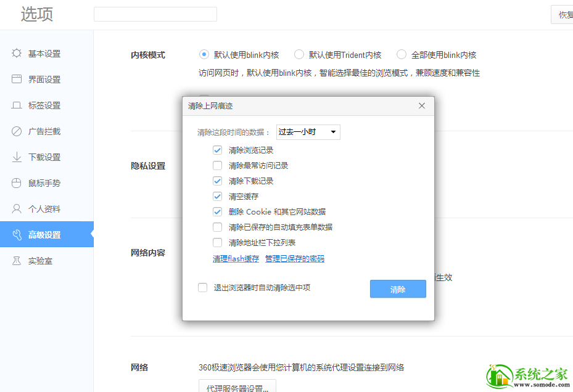573x392 pixels.
Task: Click the 标签设置 sidebar icon
Action: [x=17, y=105]
